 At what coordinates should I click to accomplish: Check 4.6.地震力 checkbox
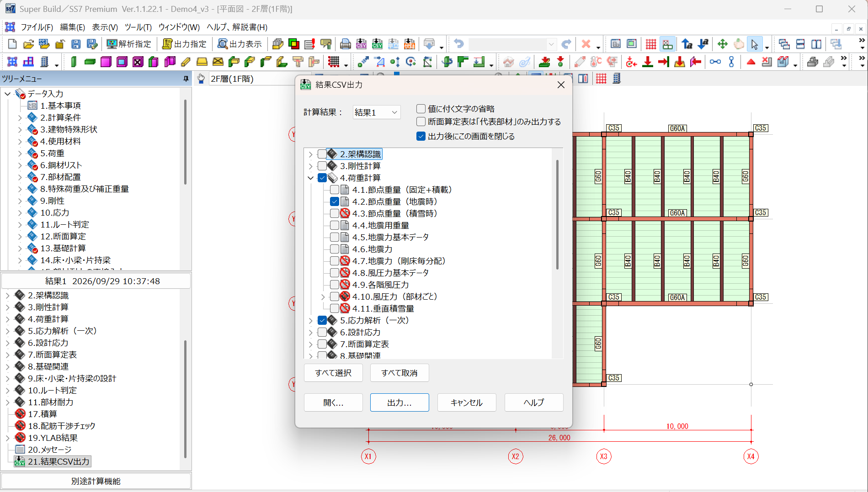(x=335, y=249)
